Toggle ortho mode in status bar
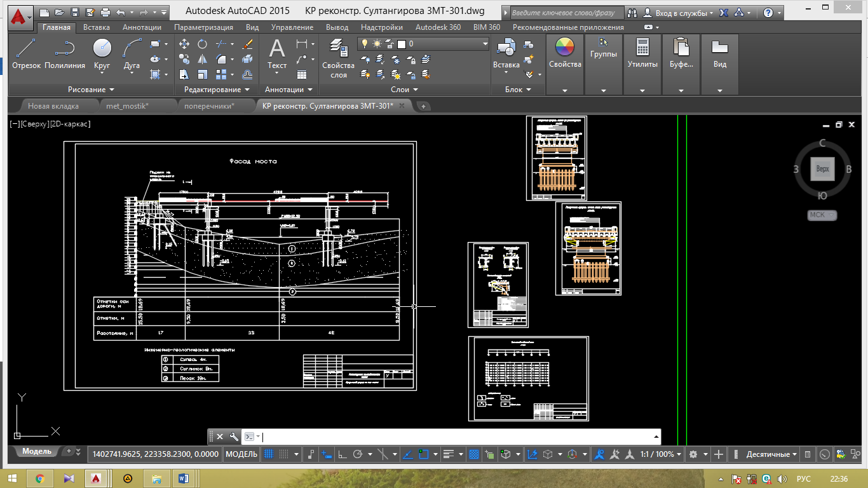This screenshot has width=868, height=488. [342, 454]
